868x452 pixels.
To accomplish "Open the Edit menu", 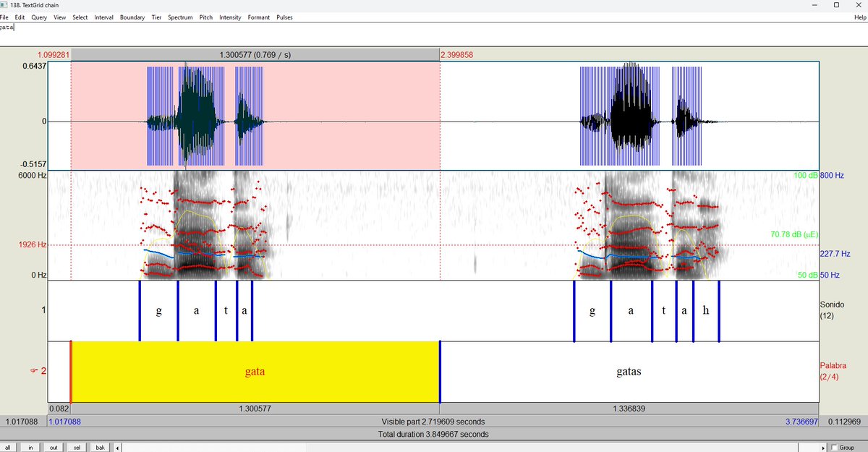I will pos(20,17).
